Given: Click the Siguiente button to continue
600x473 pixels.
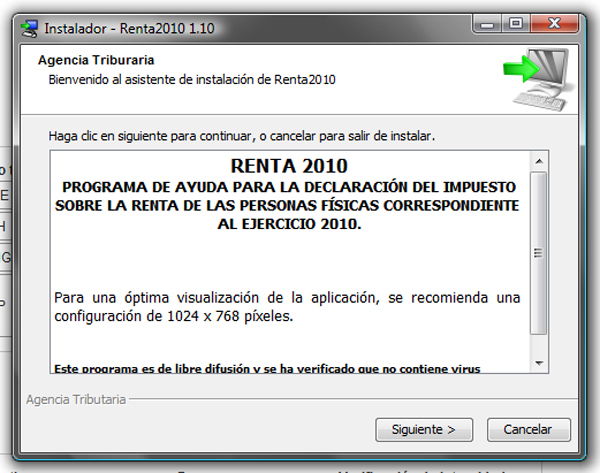Looking at the screenshot, I should 424,430.
